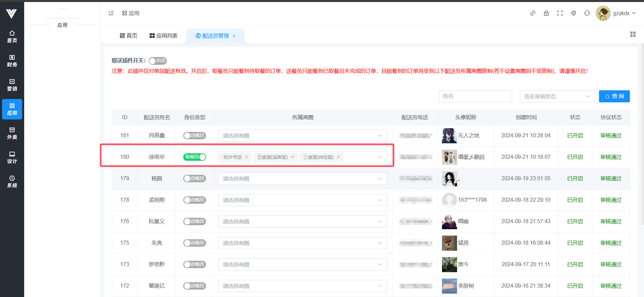The width and height of the screenshot is (644, 297).
Task: Click the lock screen icon
Action: pyautogui.click(x=546, y=13)
